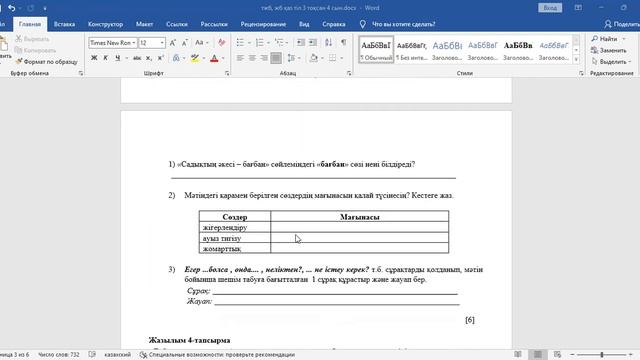
Task: Toggle Bold (Ж) formatting
Action: coord(94,58)
